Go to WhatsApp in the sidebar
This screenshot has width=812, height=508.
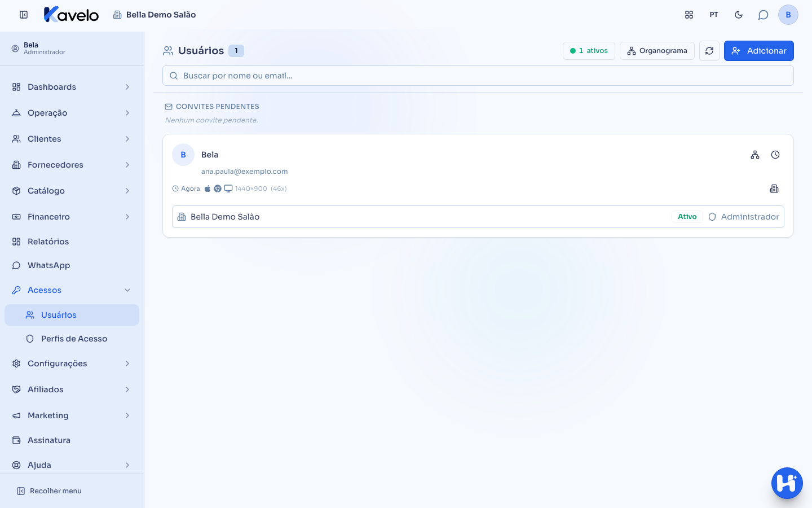click(x=72, y=265)
